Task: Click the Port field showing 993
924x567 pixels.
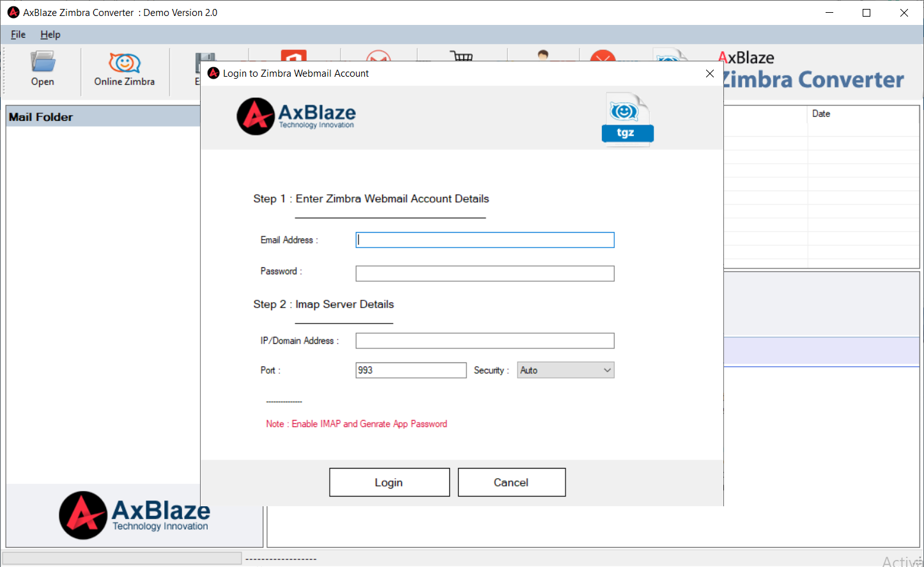Action: (411, 370)
